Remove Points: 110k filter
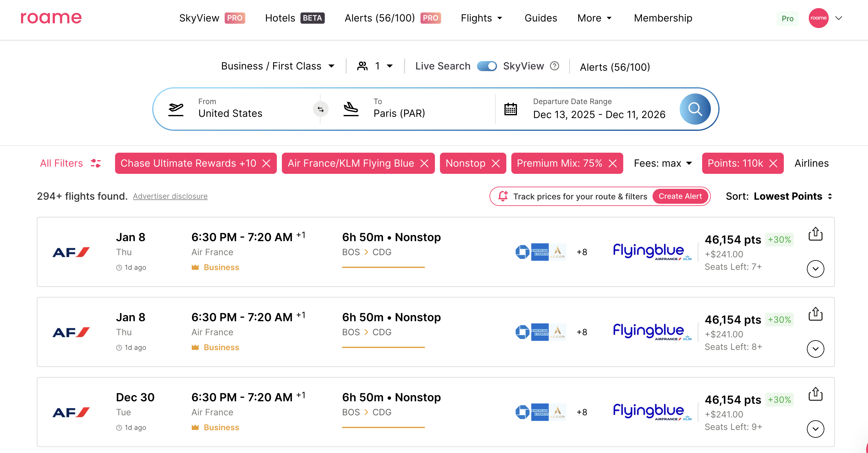 click(773, 163)
